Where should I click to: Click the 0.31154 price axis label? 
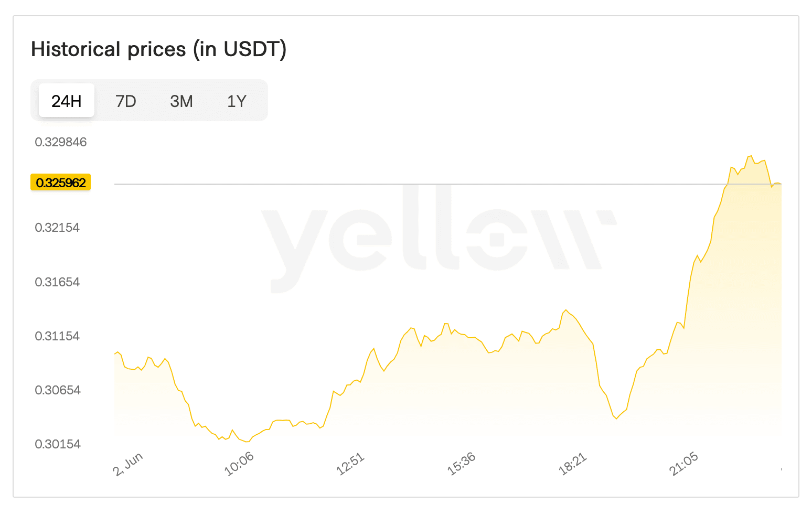(x=57, y=336)
